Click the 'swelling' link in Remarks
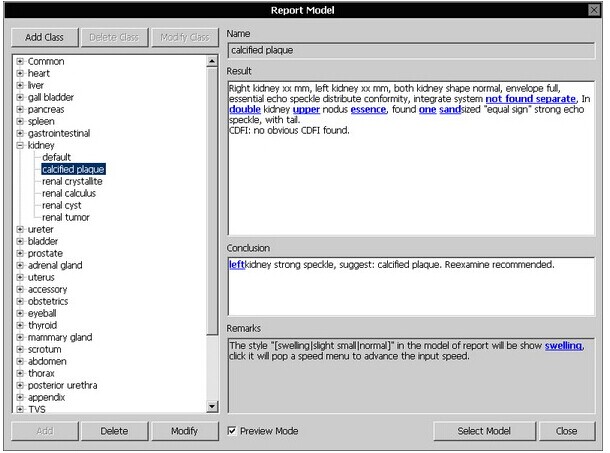 pyautogui.click(x=563, y=346)
